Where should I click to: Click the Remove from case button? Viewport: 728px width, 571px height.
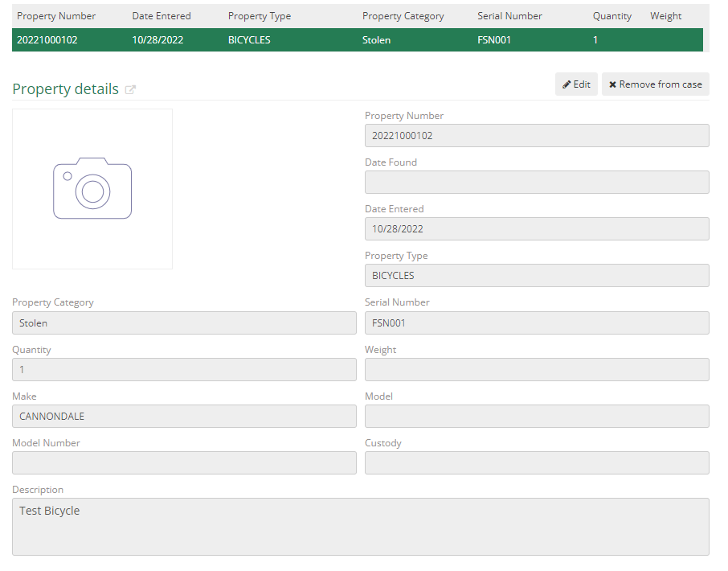click(x=656, y=84)
